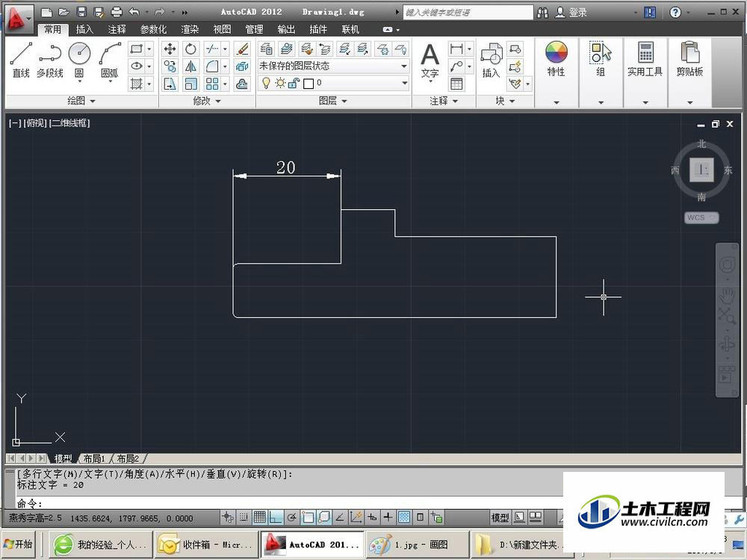Switch to the Layout1 (布局1) tab
The width and height of the screenshot is (747, 560).
(x=94, y=458)
